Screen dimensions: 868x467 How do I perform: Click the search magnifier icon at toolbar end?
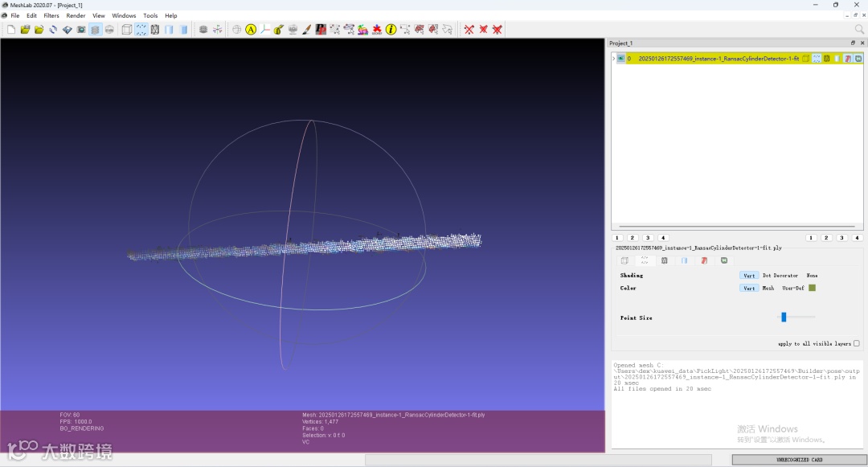click(x=859, y=29)
